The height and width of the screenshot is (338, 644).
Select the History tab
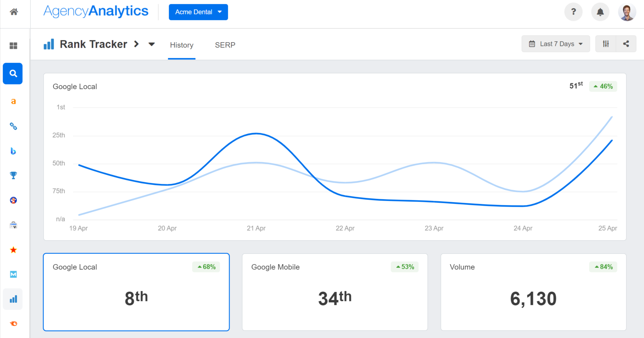tap(182, 45)
